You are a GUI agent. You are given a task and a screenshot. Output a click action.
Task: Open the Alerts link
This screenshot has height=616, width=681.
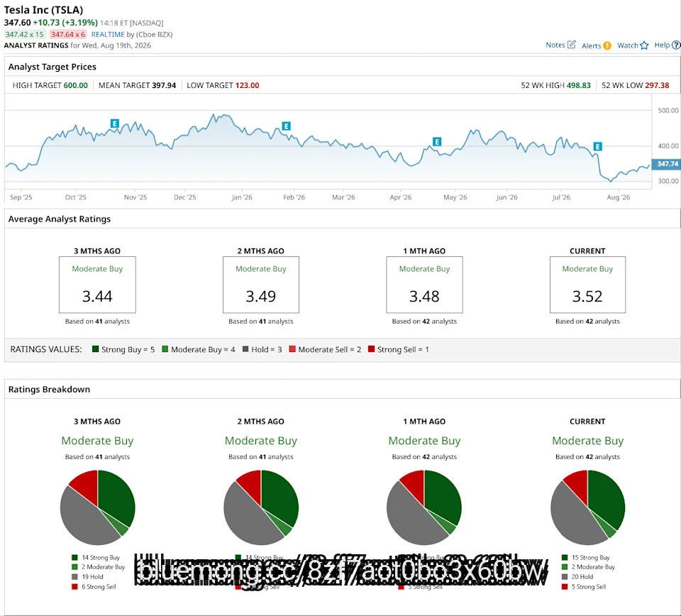[591, 45]
